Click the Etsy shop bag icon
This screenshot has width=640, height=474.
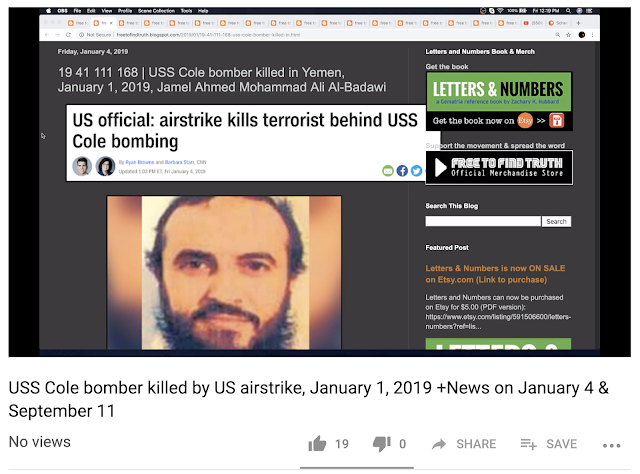(557, 120)
